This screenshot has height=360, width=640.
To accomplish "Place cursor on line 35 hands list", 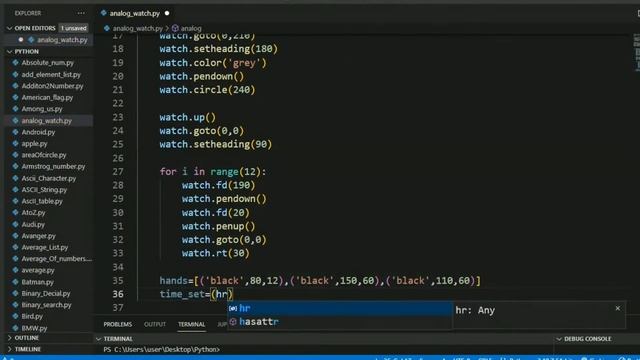I will pos(320,281).
